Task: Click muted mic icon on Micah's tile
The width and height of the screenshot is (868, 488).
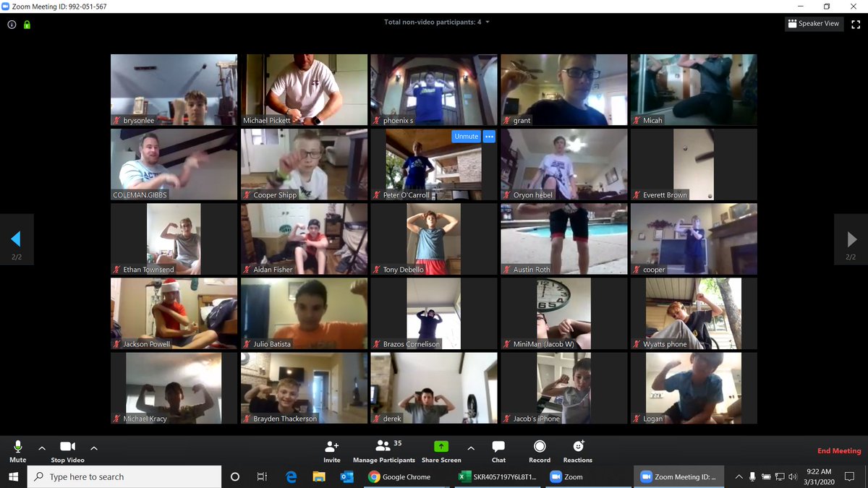Action: click(637, 121)
